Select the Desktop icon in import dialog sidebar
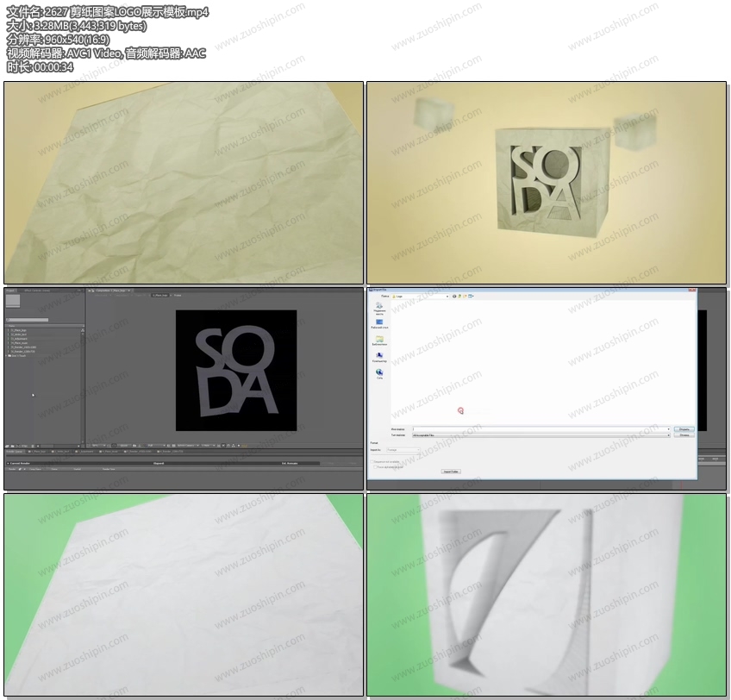731x700 pixels. (379, 323)
